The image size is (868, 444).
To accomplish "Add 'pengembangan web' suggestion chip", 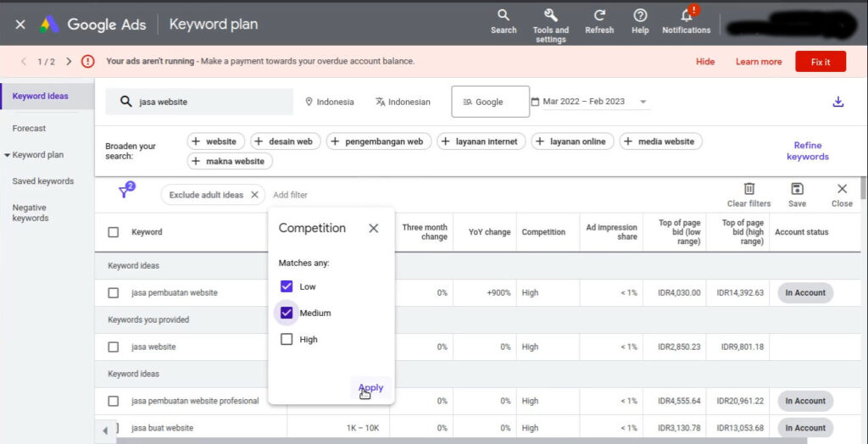I will [x=379, y=142].
